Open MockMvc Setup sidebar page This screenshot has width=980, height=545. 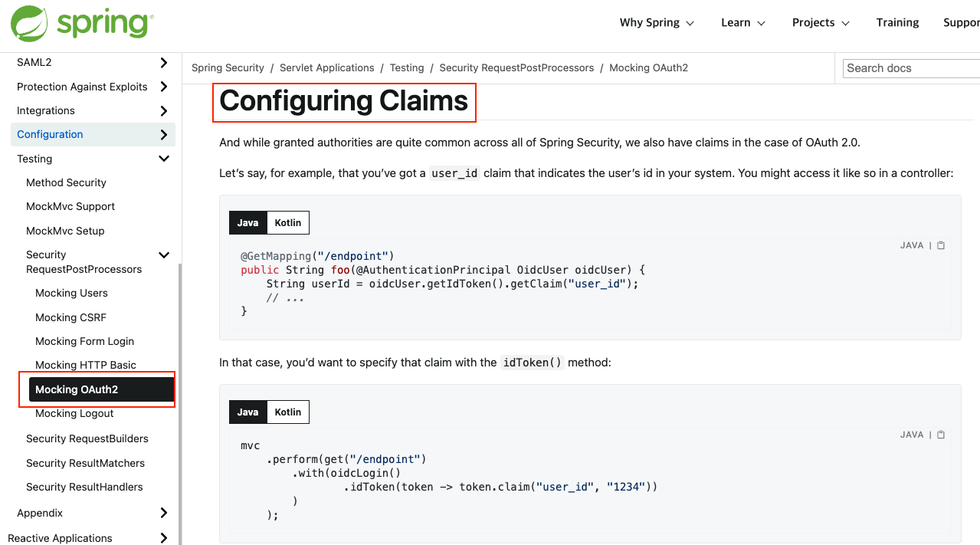point(65,231)
